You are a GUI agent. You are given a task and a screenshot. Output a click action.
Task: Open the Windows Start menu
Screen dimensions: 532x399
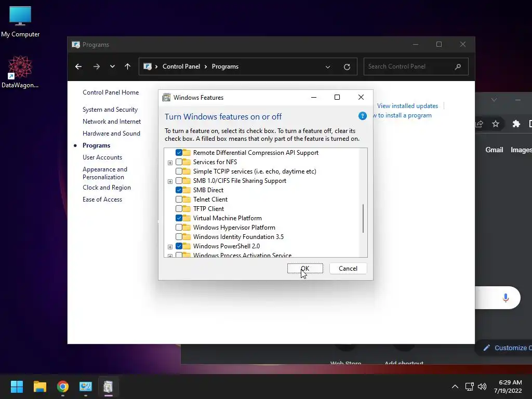pyautogui.click(x=17, y=387)
